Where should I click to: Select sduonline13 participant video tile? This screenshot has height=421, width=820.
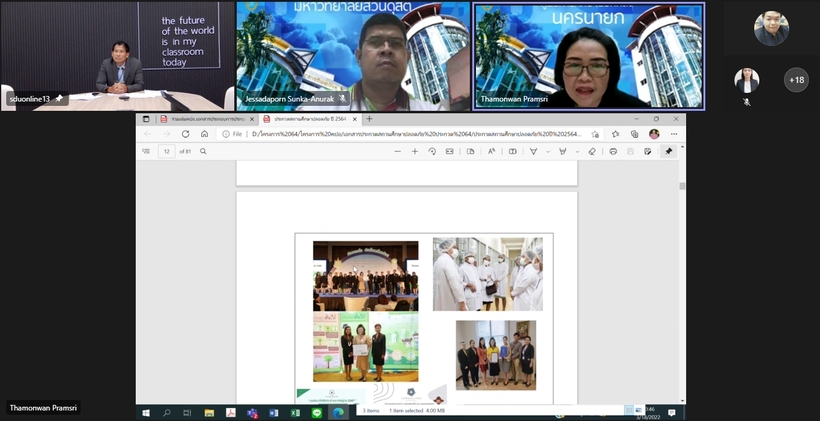click(118, 56)
